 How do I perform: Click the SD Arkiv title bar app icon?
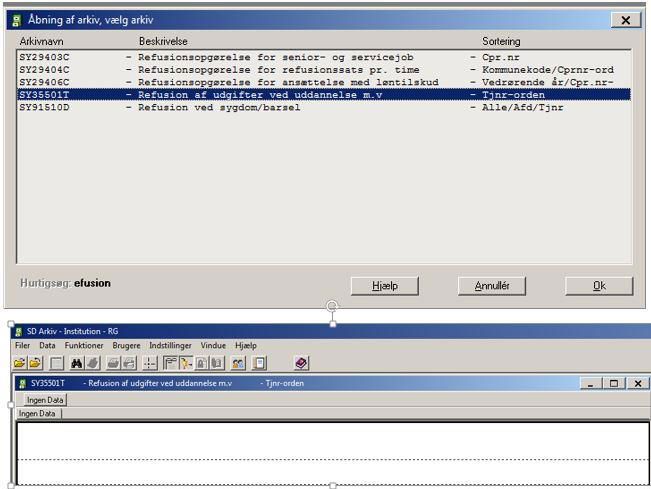pos(19,332)
